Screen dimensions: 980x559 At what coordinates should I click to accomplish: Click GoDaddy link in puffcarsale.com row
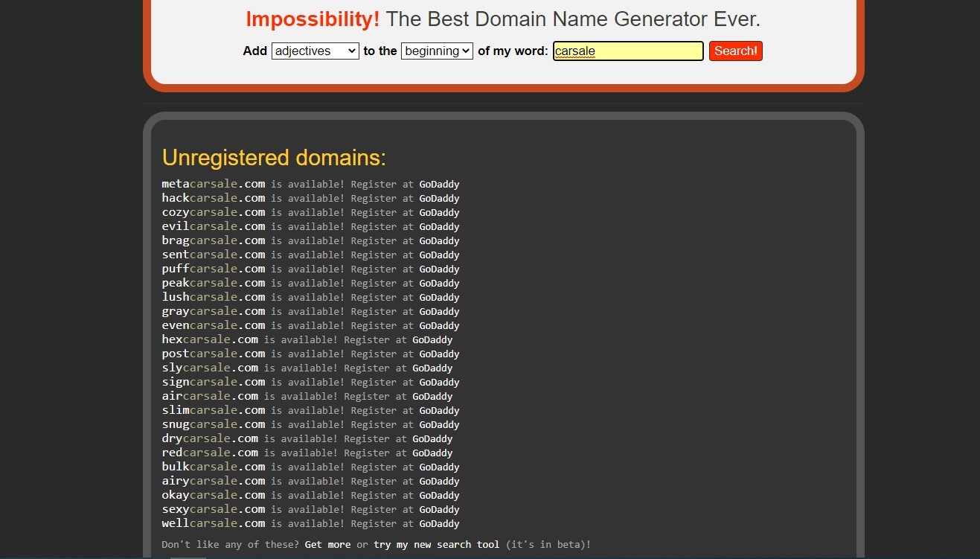pos(439,269)
